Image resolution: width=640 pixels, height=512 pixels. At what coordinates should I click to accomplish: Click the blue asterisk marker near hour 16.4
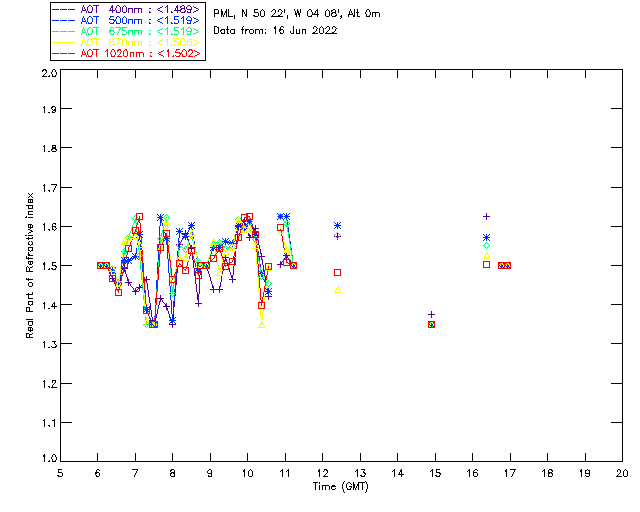486,237
